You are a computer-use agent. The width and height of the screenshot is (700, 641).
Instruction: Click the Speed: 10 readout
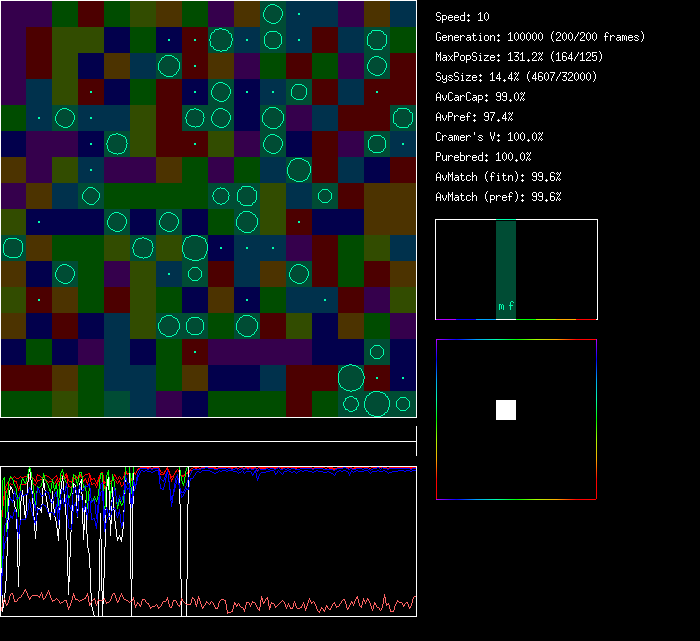click(463, 17)
